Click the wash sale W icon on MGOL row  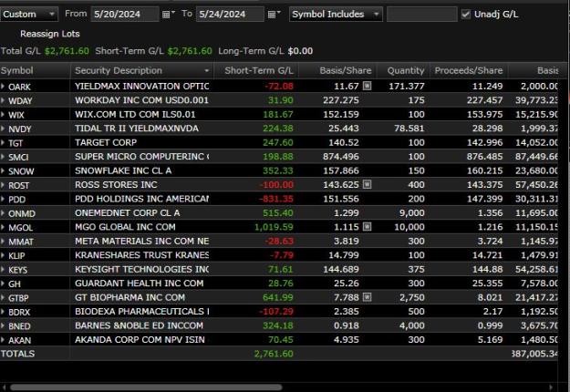coord(368,227)
